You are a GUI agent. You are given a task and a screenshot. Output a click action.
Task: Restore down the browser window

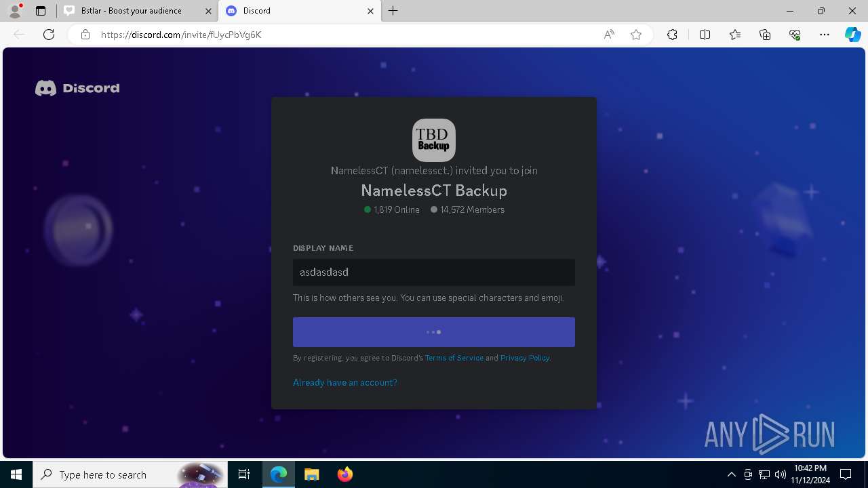(x=821, y=11)
